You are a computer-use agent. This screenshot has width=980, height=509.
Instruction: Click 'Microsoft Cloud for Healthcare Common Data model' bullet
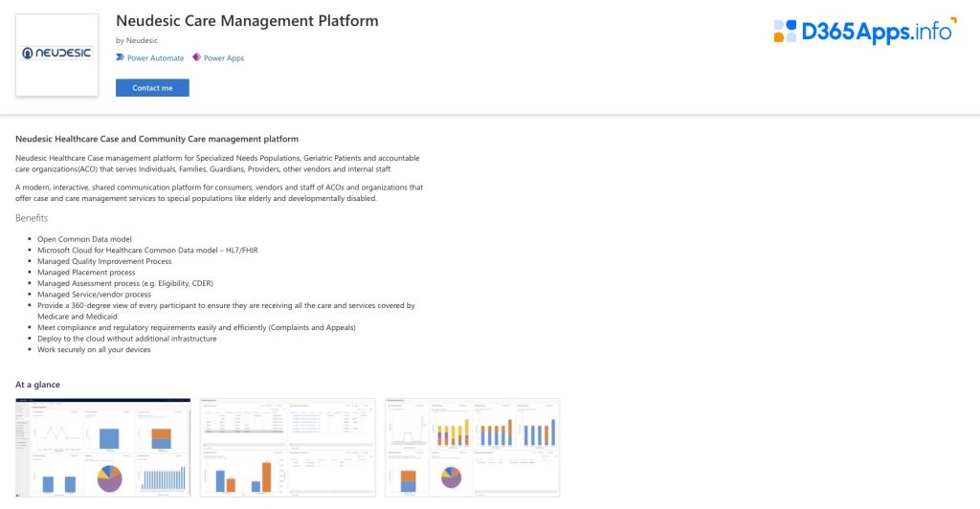pyautogui.click(x=147, y=251)
